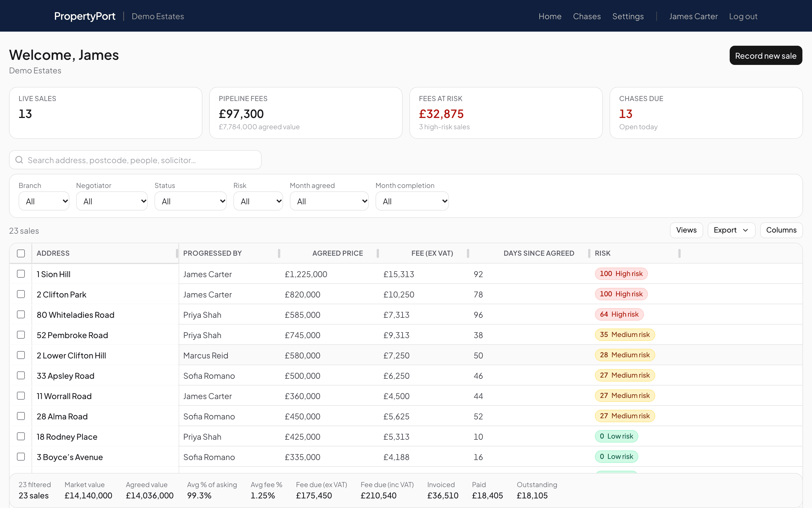Sort by Days Since Agreed header
Screen dimensions: 812x508
click(x=539, y=253)
